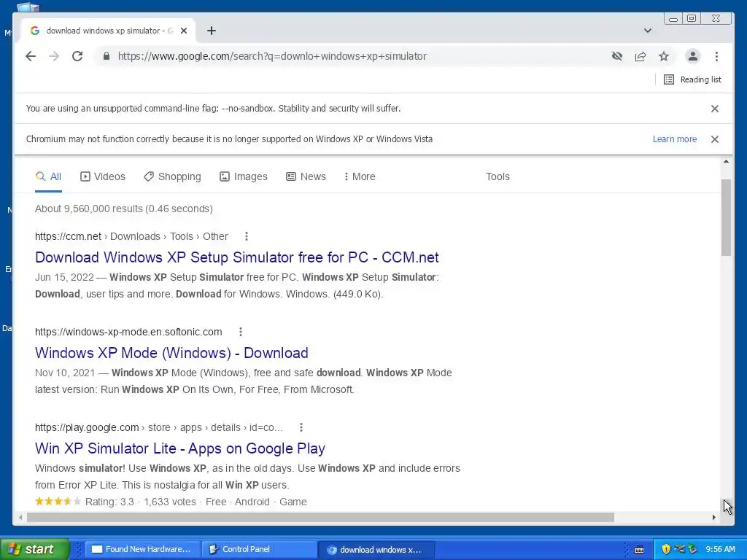Click the address bar URL field
Screen dimensions: 747x560
click(352, 56)
